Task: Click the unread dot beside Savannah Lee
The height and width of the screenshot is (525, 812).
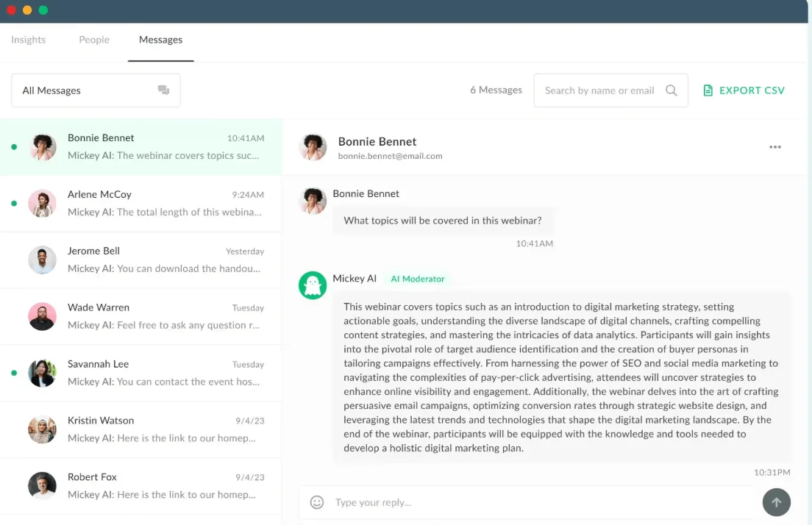Action: click(13, 373)
